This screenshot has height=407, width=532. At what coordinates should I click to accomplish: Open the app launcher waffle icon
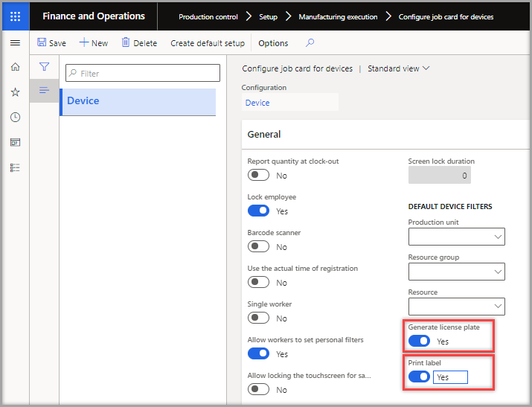pos(16,16)
